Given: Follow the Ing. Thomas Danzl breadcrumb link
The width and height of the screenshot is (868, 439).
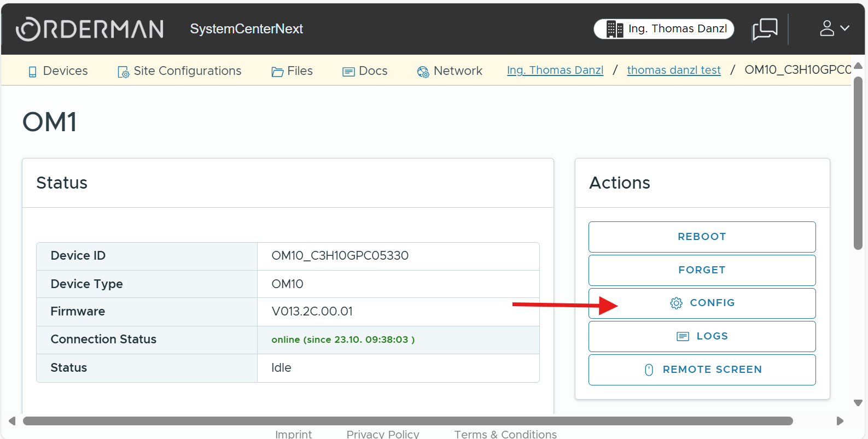Looking at the screenshot, I should (x=555, y=71).
